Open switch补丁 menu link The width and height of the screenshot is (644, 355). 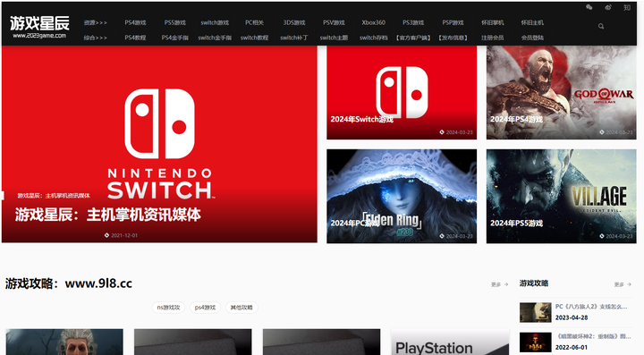tap(294, 38)
